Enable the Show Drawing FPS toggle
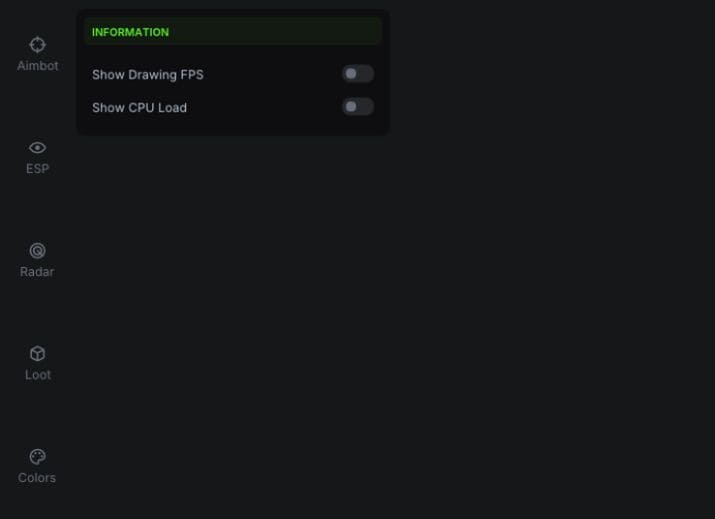Screen dimensions: 715x519 pyautogui.click(x=358, y=74)
